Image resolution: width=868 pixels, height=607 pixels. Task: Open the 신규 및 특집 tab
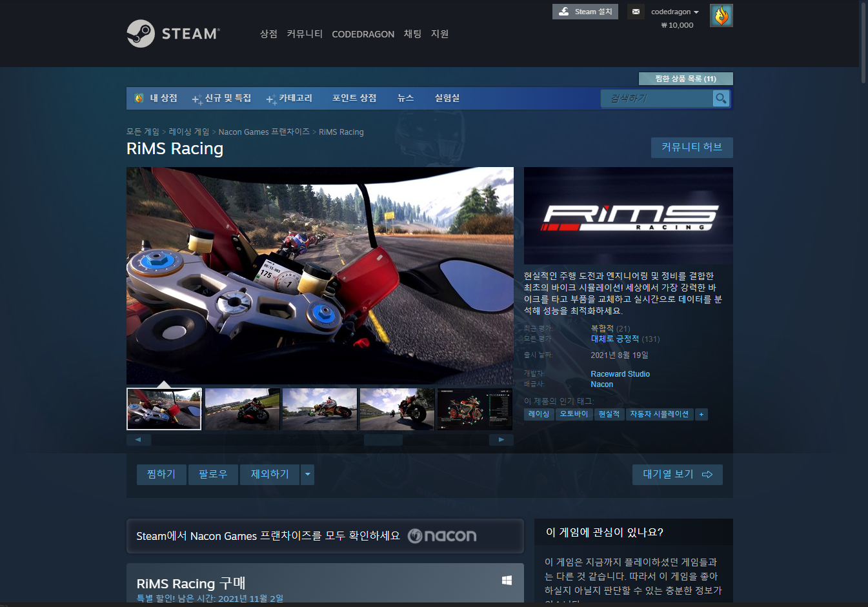click(x=221, y=98)
